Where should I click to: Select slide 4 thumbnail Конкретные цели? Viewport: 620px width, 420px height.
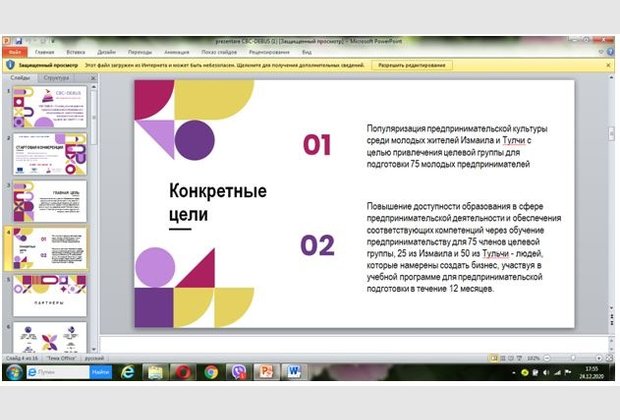[50, 248]
